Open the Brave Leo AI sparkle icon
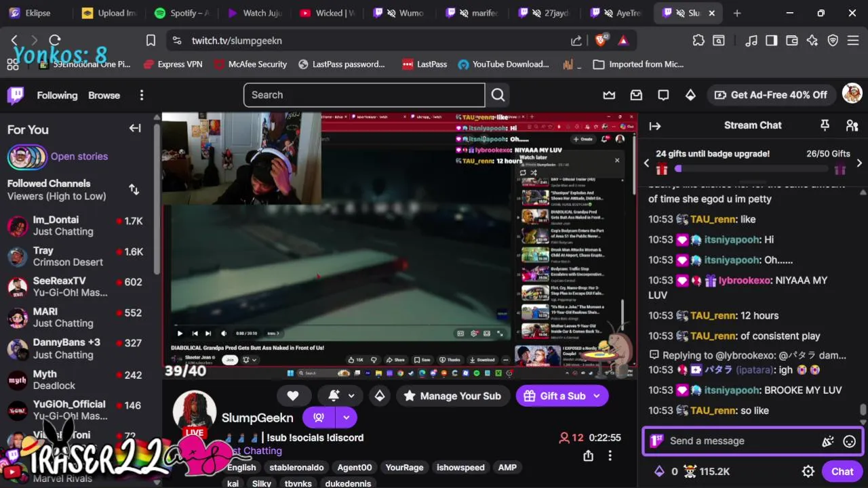This screenshot has width=868, height=488. point(812,41)
